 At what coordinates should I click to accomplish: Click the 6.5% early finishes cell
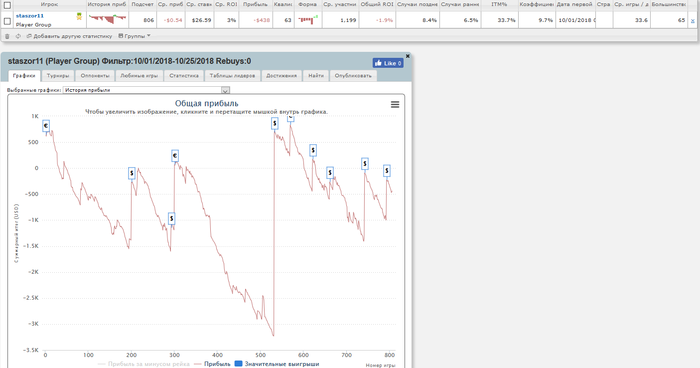click(x=460, y=20)
